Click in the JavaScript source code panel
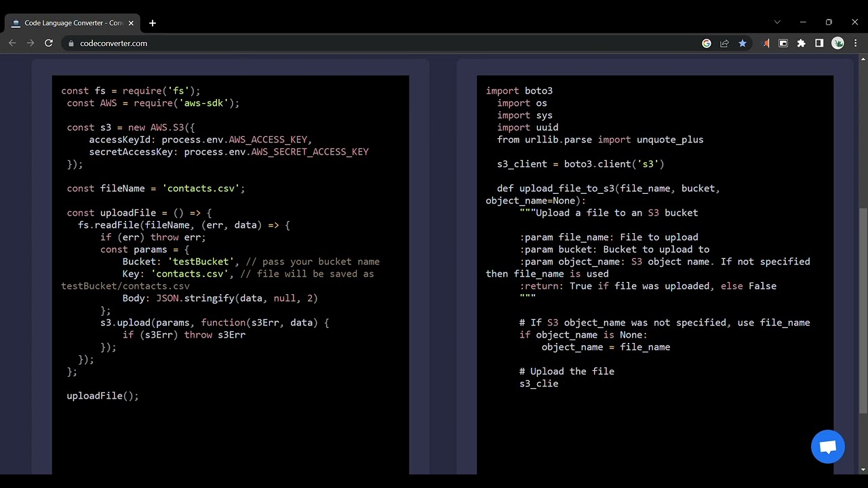The width and height of the screenshot is (868, 488). coord(231,274)
